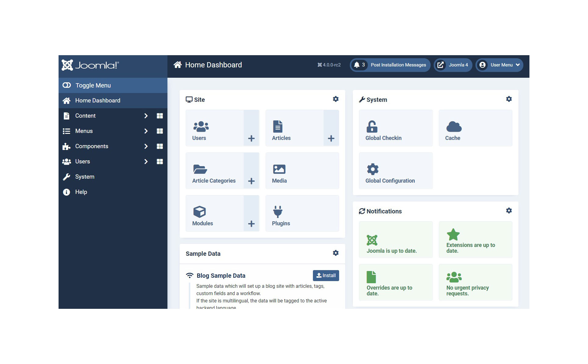Open the Plugins quick icon tile
This screenshot has height=364, width=588.
click(302, 213)
